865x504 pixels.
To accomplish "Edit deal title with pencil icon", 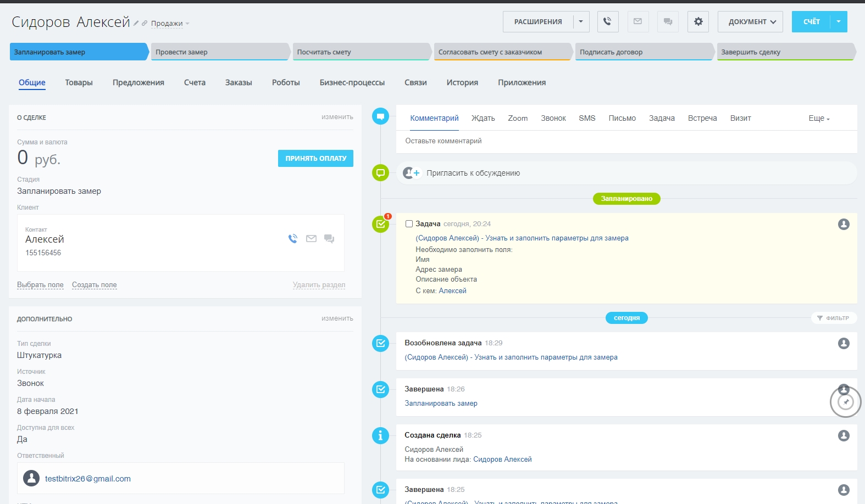I will [x=136, y=24].
